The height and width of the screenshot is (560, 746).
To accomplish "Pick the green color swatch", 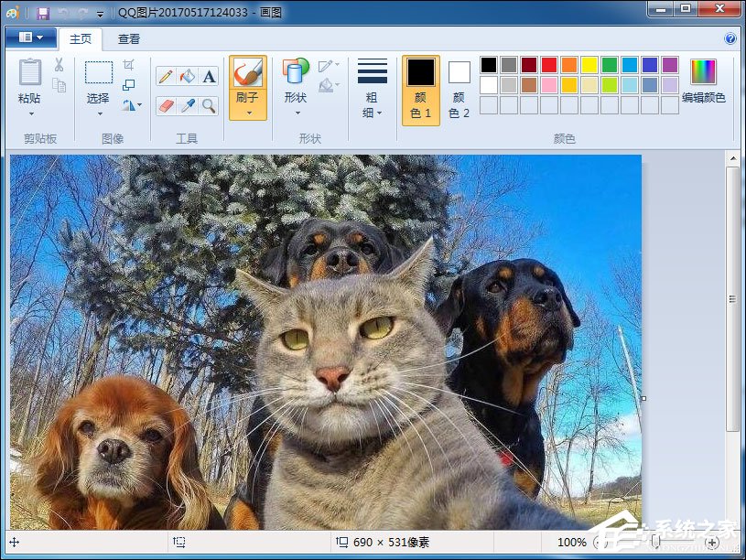I will [610, 65].
